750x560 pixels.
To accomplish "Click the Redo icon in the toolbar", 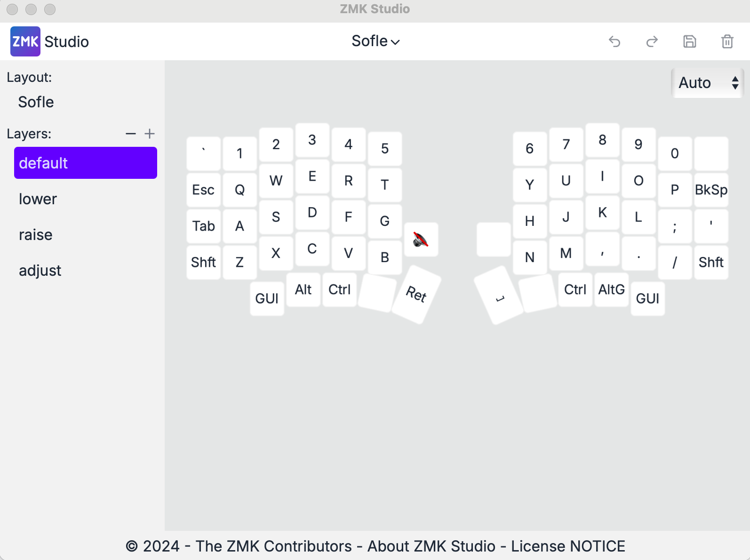I will click(x=652, y=41).
